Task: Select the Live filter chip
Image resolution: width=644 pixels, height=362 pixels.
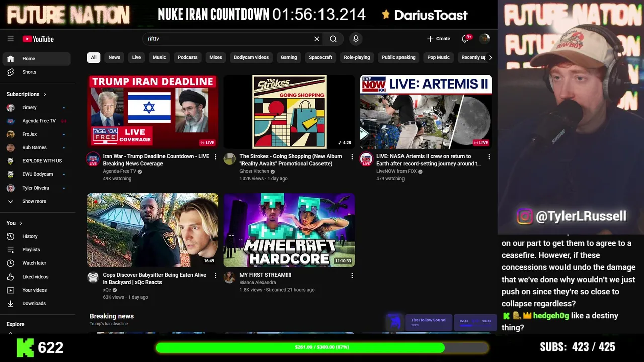Action: pyautogui.click(x=136, y=57)
